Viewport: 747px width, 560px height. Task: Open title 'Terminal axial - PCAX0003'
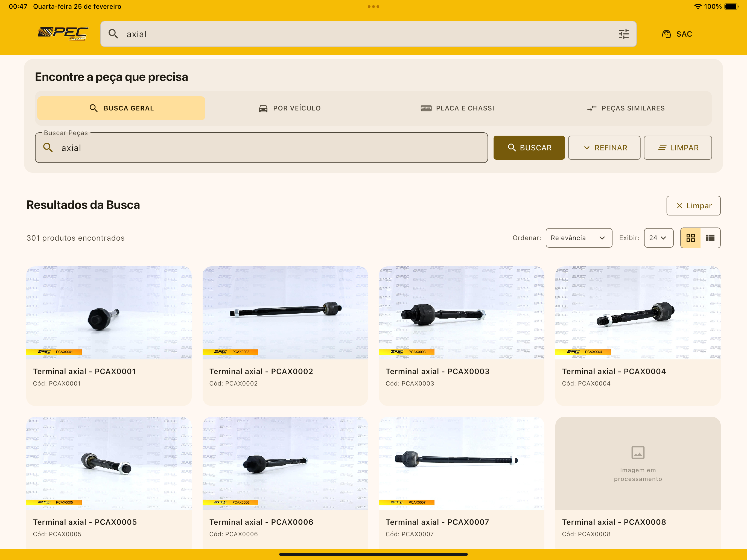438,371
